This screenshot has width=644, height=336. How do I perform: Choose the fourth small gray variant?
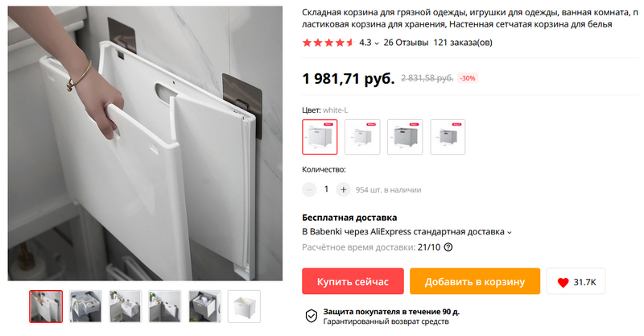[x=448, y=137]
